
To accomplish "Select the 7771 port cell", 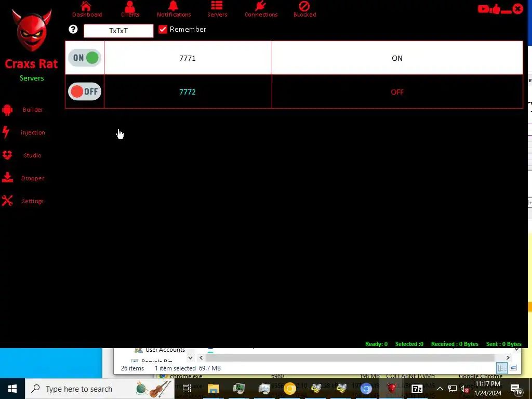I will (188, 58).
